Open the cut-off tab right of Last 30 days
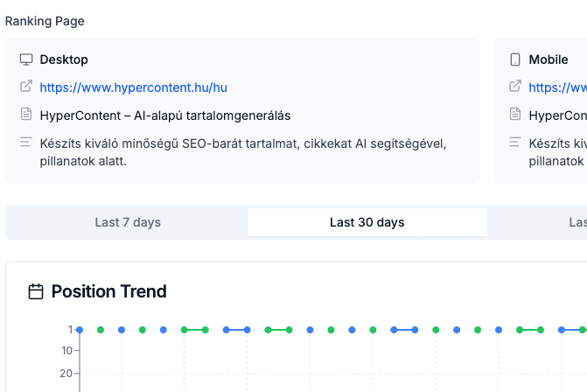This screenshot has width=587, height=392. point(577,222)
